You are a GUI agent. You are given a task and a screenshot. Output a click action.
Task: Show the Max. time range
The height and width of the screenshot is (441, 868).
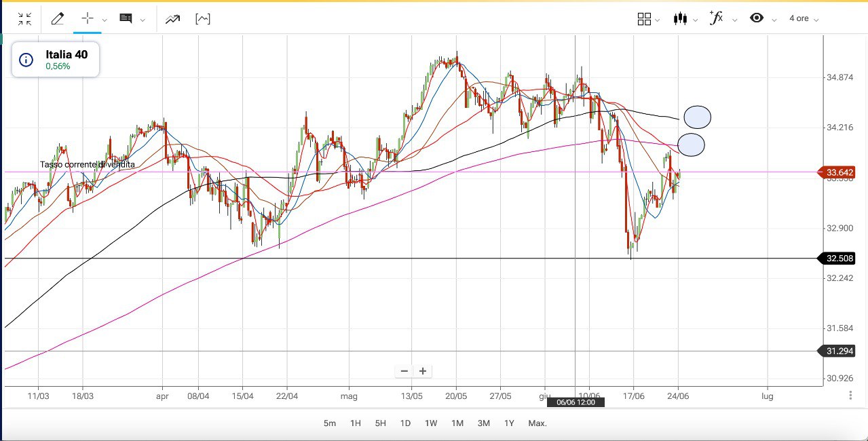(x=537, y=423)
